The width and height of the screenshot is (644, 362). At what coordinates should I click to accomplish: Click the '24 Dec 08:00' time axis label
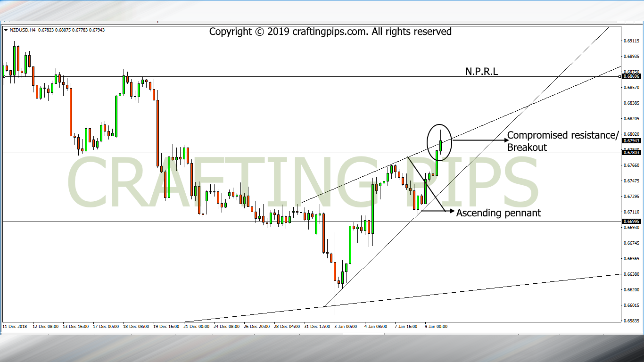coord(227,326)
